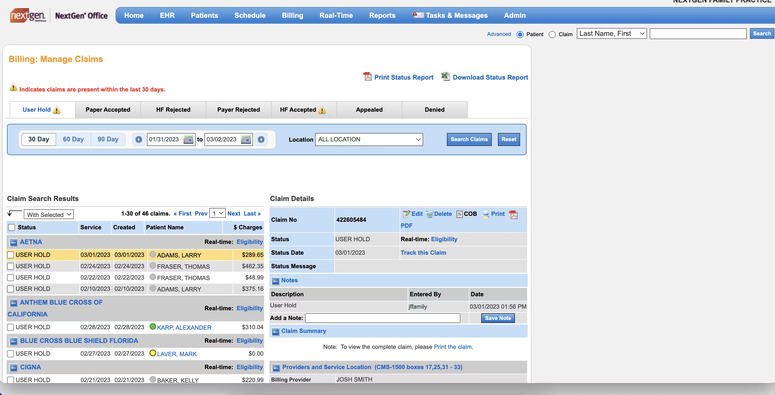Check the FRASER, THOMAS $462.35 claim checkbox
Screen dimensions: 775x395
[x=10, y=266]
